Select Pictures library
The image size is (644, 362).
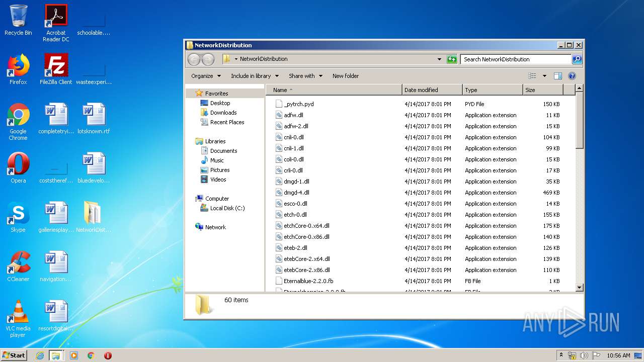[x=220, y=170]
